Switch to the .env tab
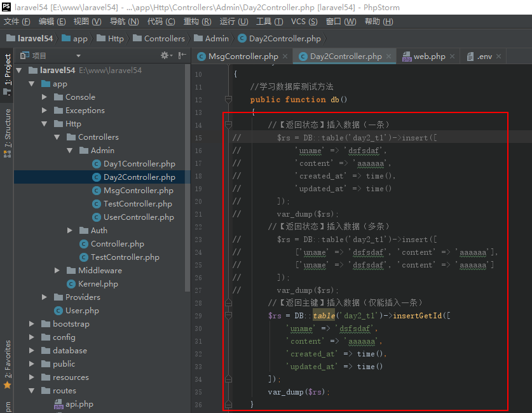This screenshot has height=413, width=532. (x=483, y=57)
